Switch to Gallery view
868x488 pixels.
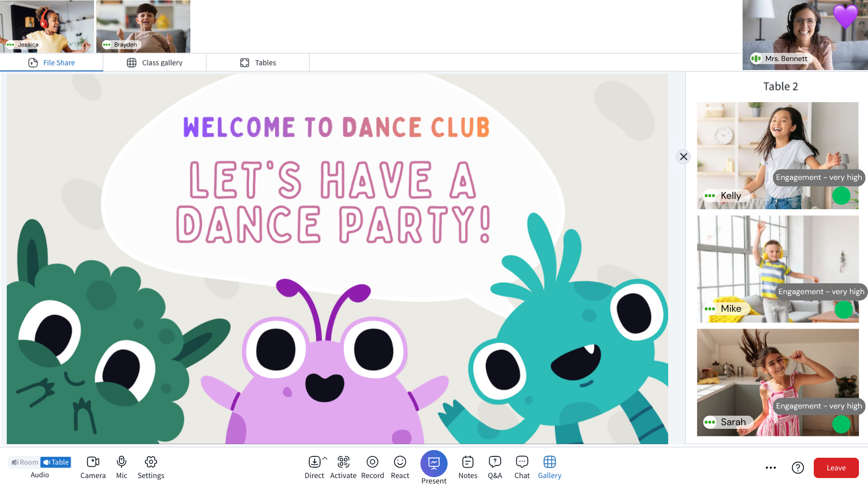click(550, 467)
